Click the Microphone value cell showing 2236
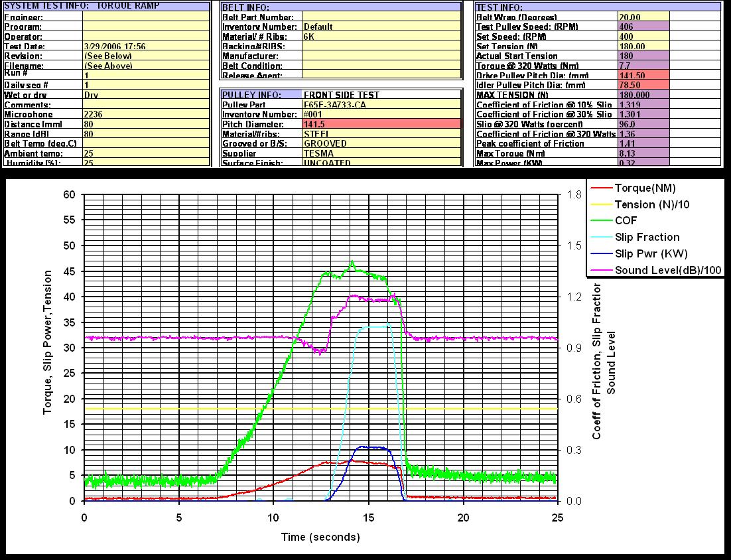This screenshot has width=731, height=560. [x=147, y=114]
